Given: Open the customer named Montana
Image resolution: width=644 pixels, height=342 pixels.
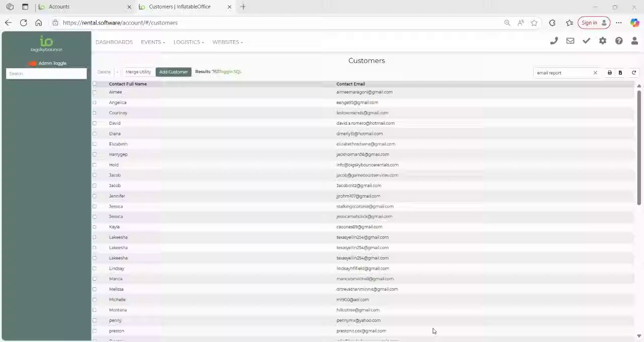Looking at the screenshot, I should pos(118,310).
